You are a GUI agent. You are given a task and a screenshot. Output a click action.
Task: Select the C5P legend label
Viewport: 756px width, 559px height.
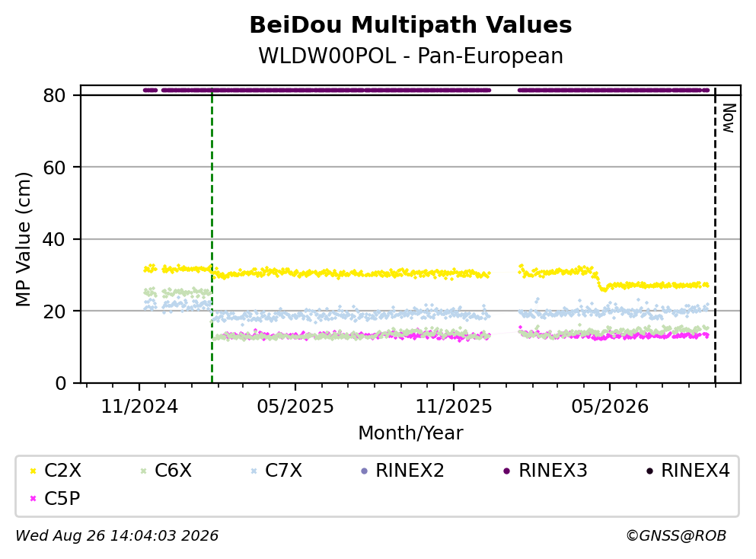[x=62, y=498]
